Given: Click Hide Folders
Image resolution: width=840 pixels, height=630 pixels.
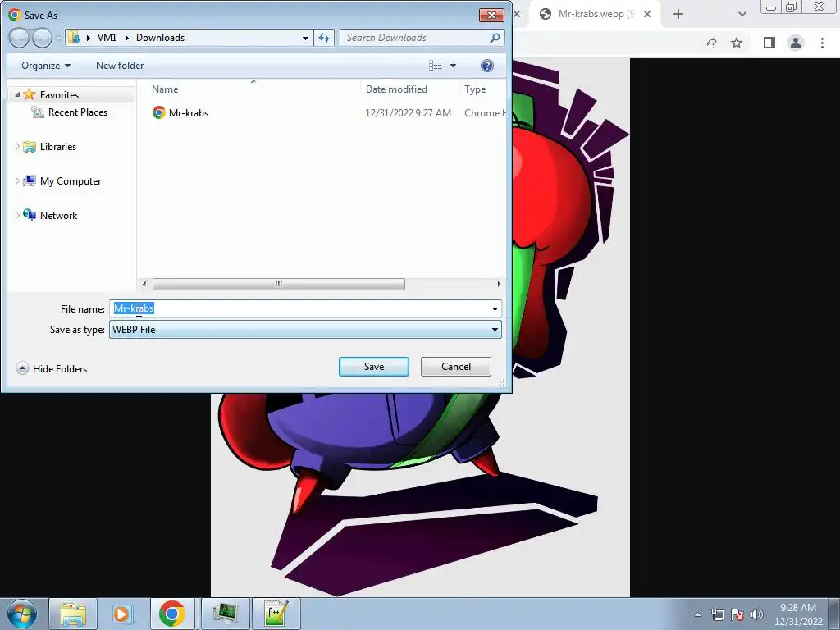Looking at the screenshot, I should [x=52, y=368].
